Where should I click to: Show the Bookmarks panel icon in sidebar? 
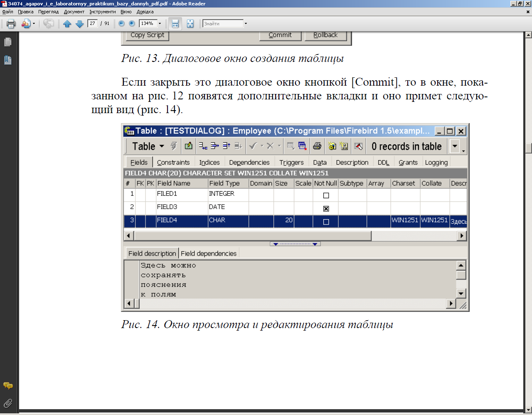click(7, 60)
